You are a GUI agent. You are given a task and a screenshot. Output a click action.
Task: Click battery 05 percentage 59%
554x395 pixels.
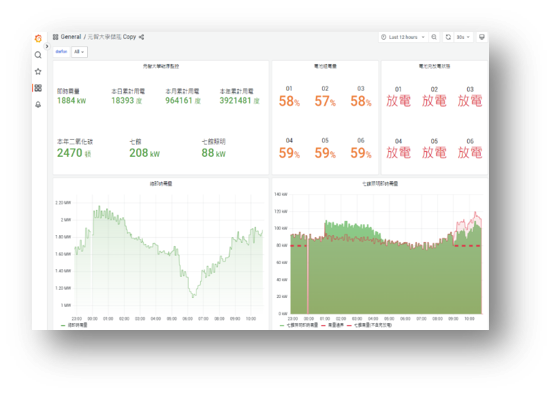(325, 153)
